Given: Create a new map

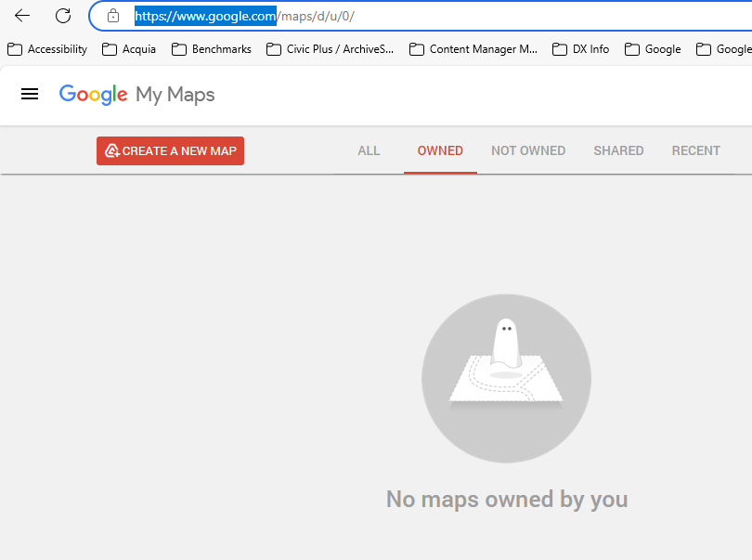Looking at the screenshot, I should 170,150.
